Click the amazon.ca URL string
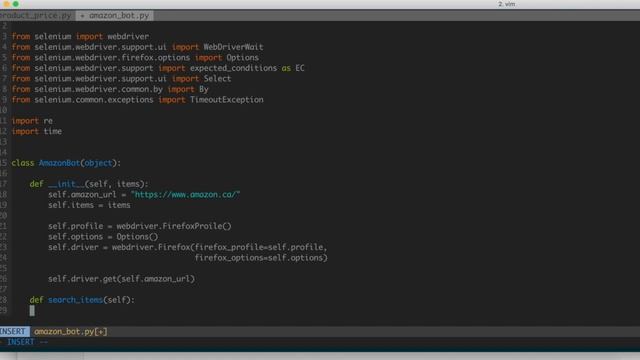Viewport: 640px width, 360px height. click(x=185, y=195)
